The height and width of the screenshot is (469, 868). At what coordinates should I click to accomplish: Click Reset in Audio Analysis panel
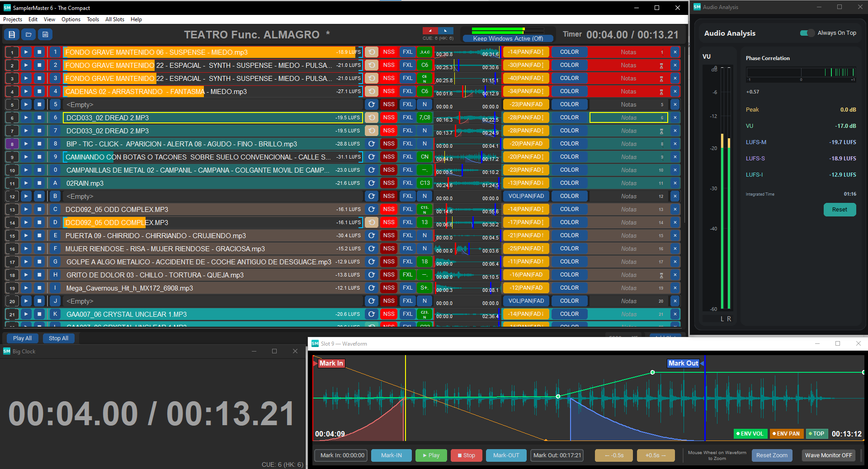click(840, 210)
